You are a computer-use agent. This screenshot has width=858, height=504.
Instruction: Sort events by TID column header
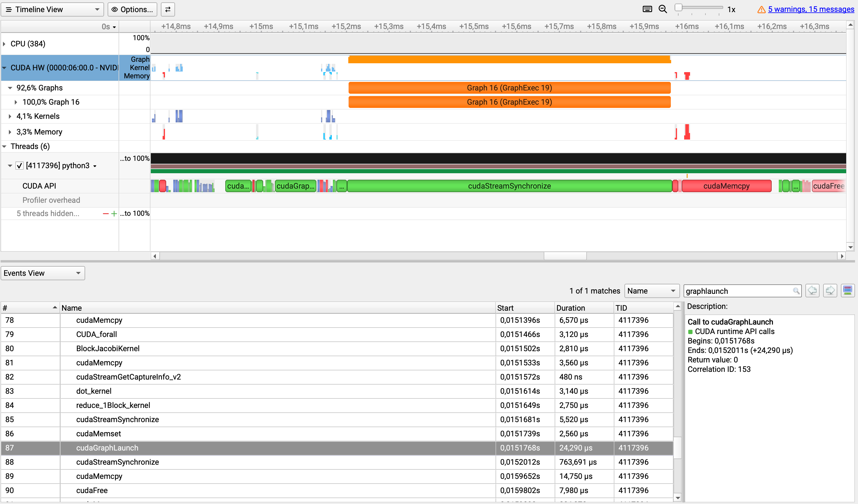click(643, 308)
